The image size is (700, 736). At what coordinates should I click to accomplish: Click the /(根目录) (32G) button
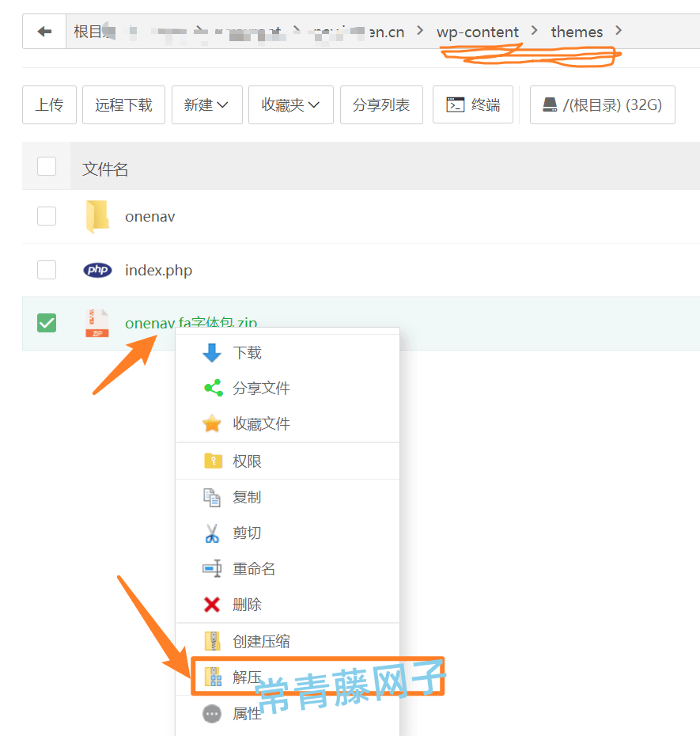click(x=603, y=104)
